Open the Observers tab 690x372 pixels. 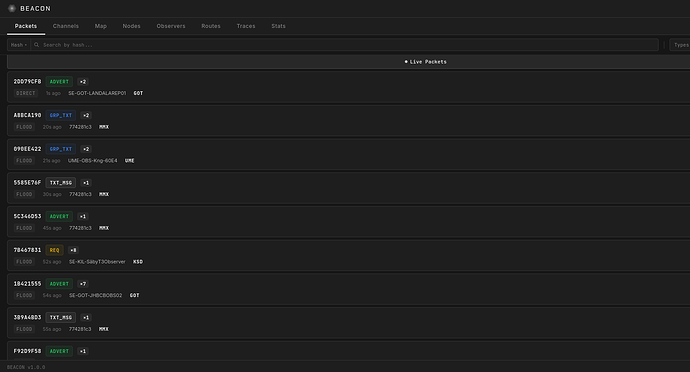pyautogui.click(x=171, y=26)
